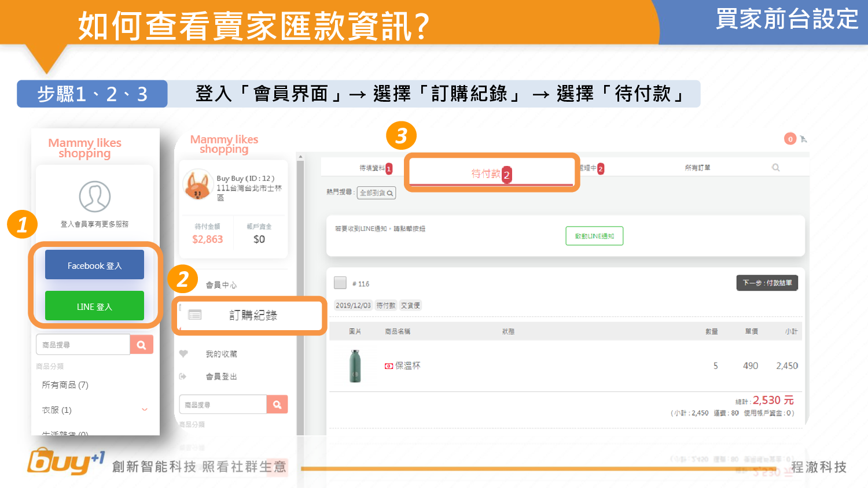Screen dimensions: 868x488
Task: Click the 啟動LINE通知 button
Action: point(594,236)
